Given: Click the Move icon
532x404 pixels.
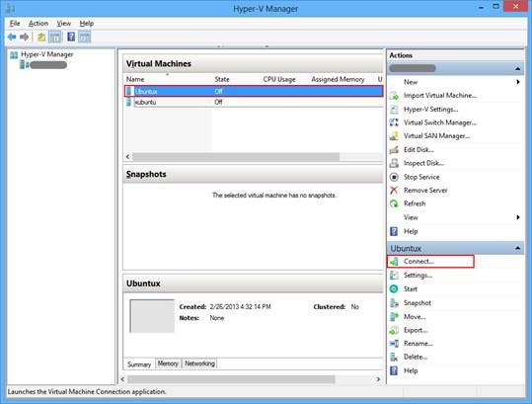Looking at the screenshot, I should point(394,317).
